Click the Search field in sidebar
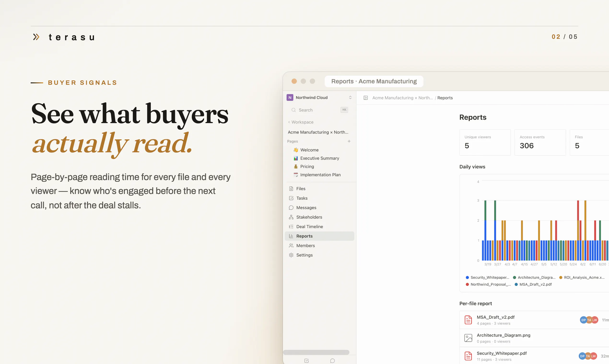The image size is (609, 364). click(319, 110)
